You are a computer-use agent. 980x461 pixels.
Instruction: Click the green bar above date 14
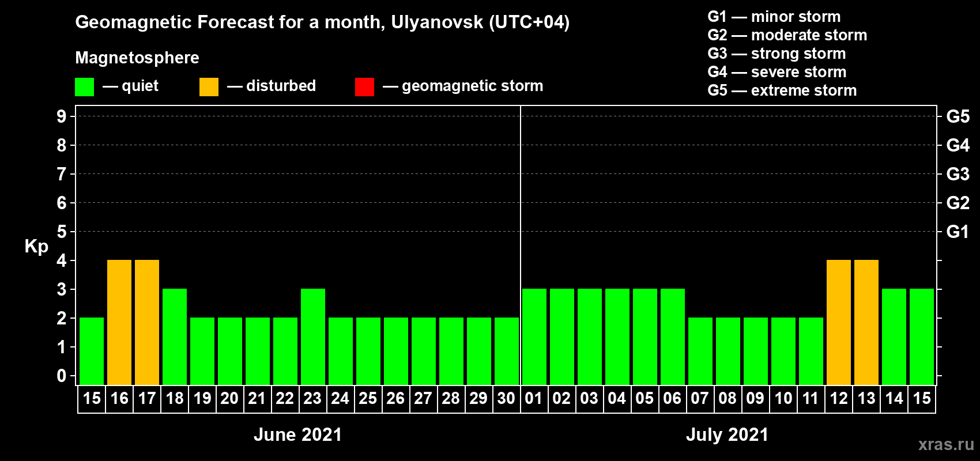click(x=894, y=337)
